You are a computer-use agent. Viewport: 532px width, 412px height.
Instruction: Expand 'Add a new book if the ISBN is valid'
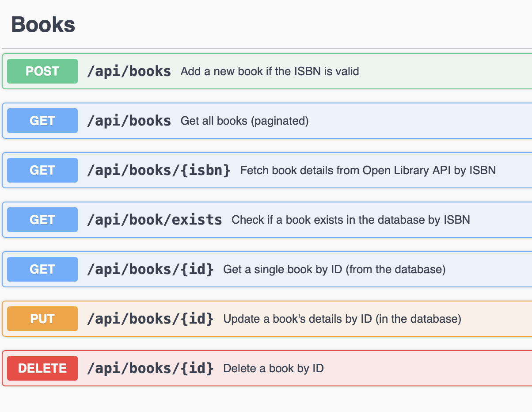(x=270, y=71)
